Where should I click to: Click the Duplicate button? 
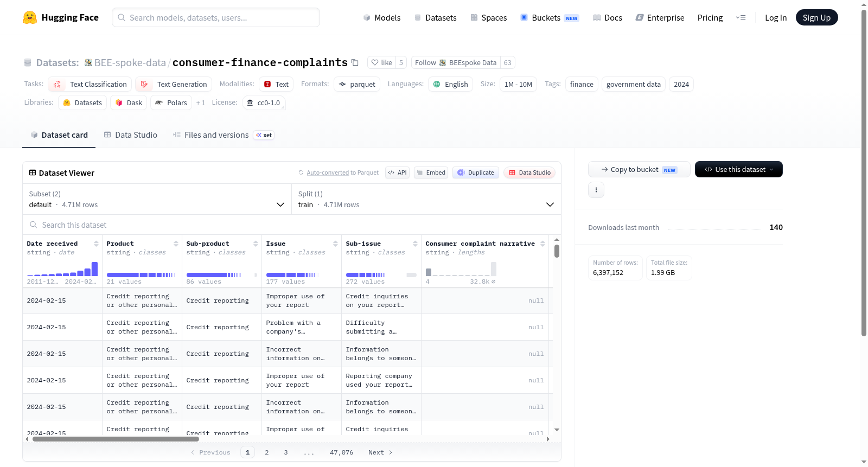pyautogui.click(x=476, y=172)
